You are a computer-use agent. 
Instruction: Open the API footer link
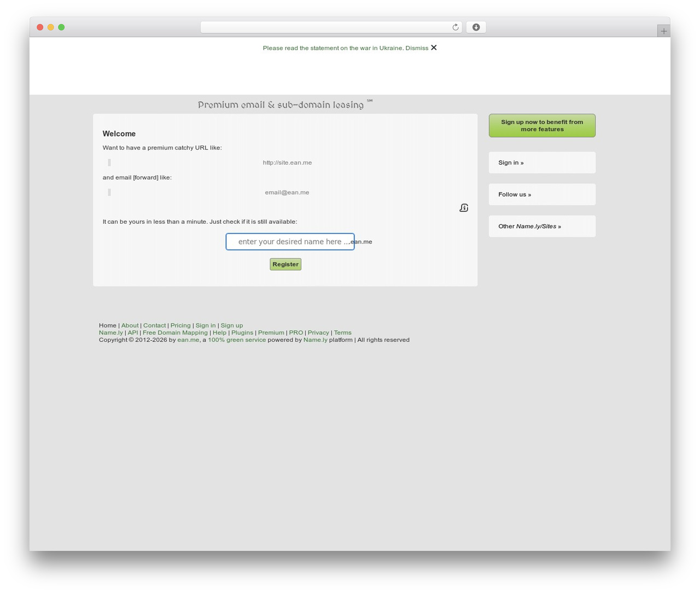[133, 333]
